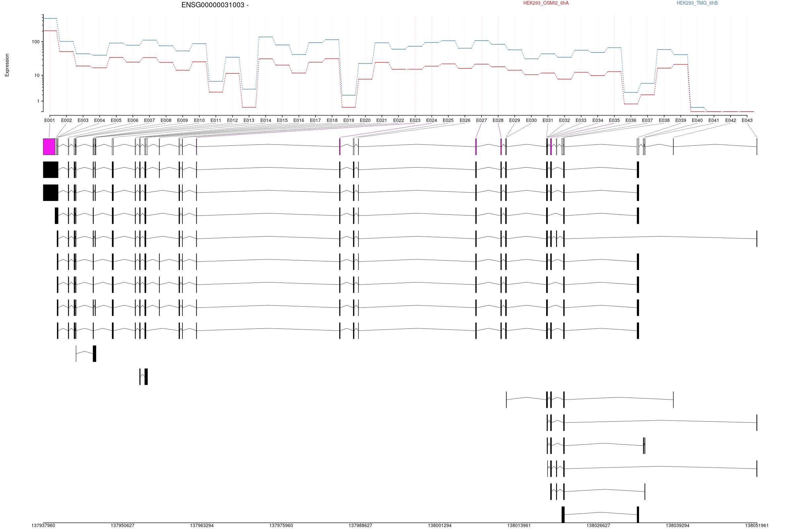Click exon label E026

(x=465, y=121)
